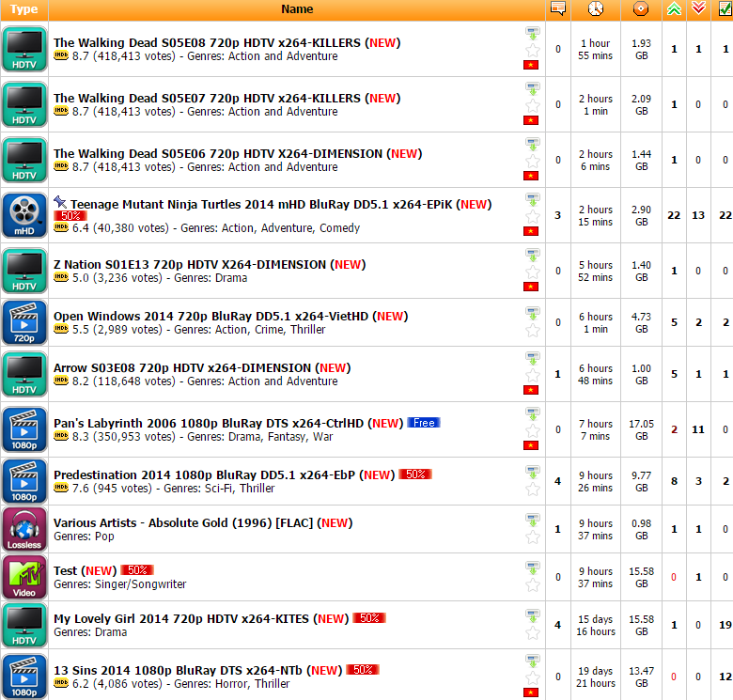Toggle bookmark star for Walking Dead S05E08

[533, 50]
